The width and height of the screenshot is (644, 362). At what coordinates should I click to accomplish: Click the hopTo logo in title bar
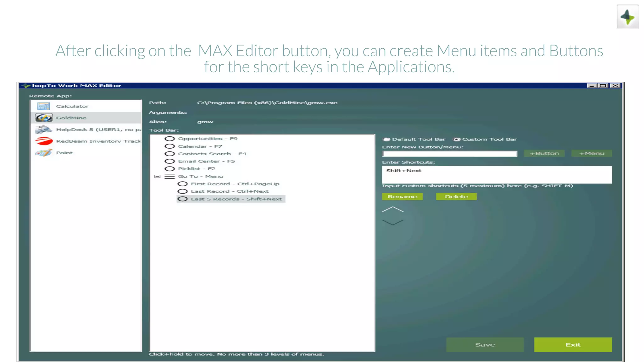coord(25,85)
